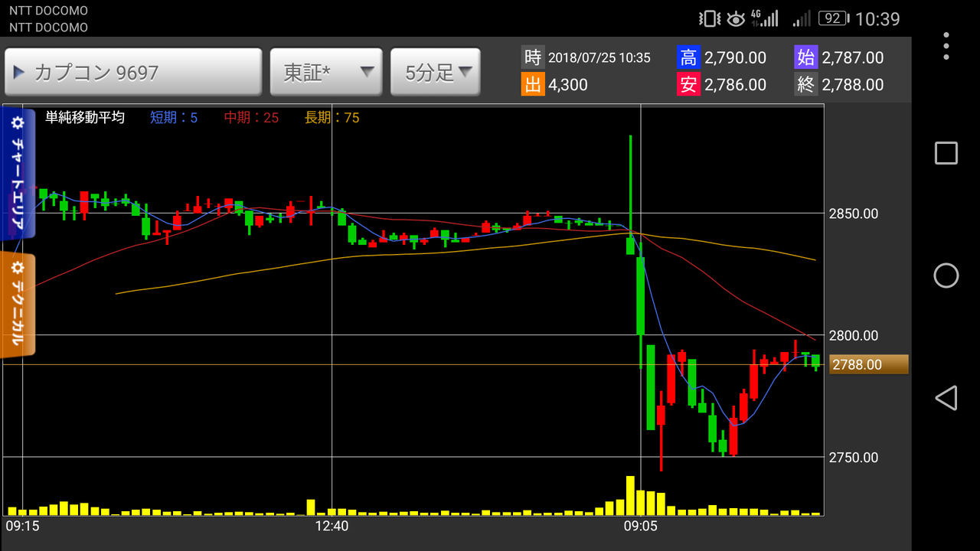Open the チャートエリア settings tab
This screenshot has width=980, height=551.
(x=18, y=175)
